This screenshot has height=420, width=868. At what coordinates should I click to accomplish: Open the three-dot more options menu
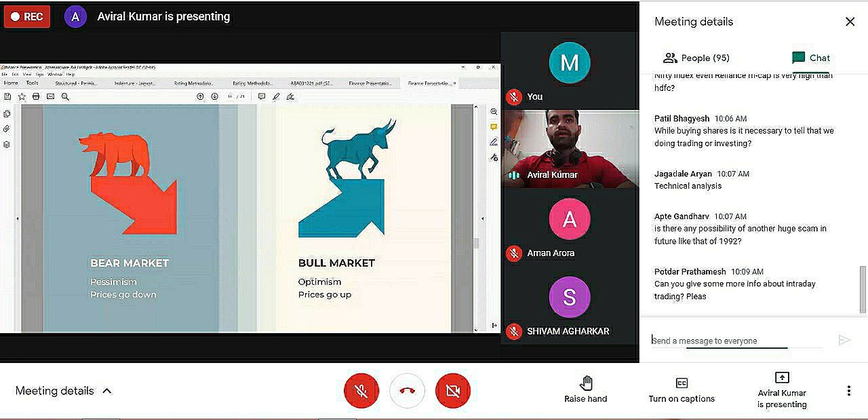tap(848, 391)
